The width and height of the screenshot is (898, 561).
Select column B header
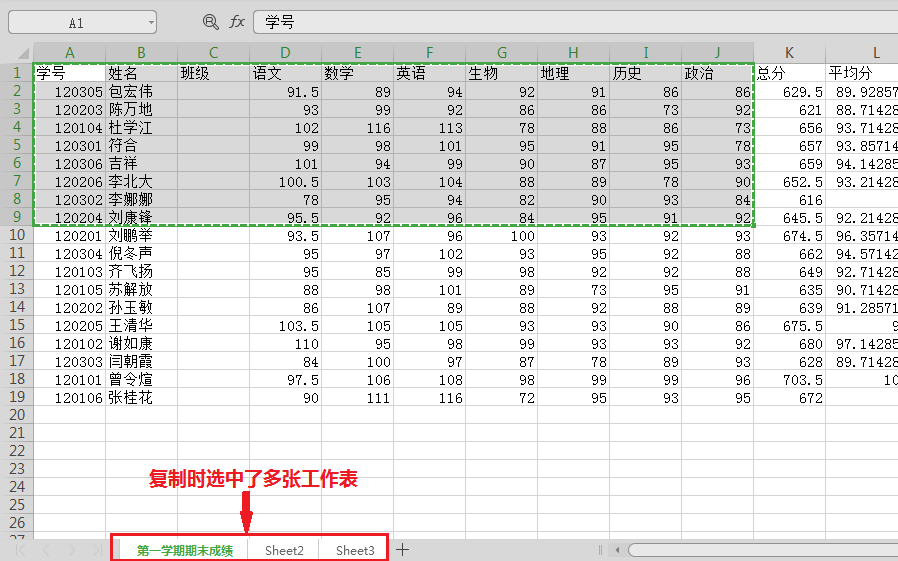[x=141, y=53]
